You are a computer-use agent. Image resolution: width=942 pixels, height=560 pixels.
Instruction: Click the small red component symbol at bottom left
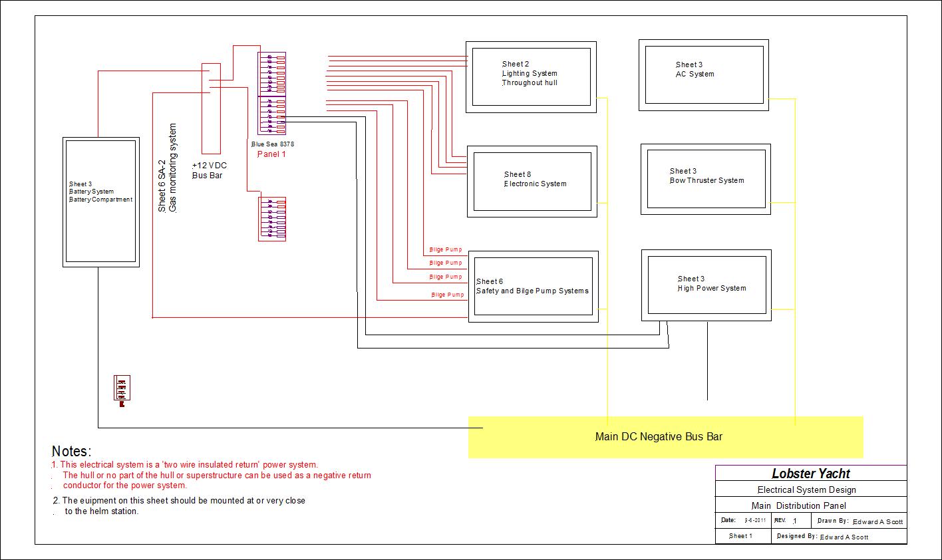(x=122, y=388)
